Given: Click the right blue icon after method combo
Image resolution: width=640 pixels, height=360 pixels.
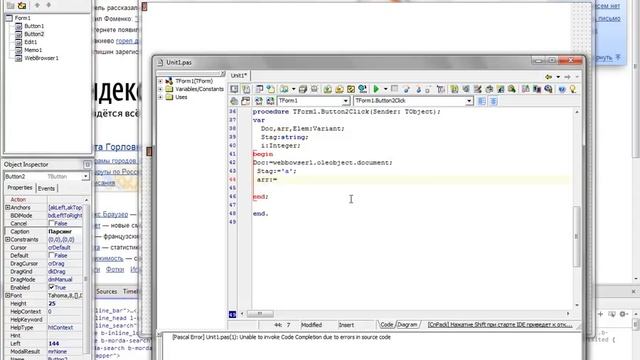Looking at the screenshot, I should 493,100.
